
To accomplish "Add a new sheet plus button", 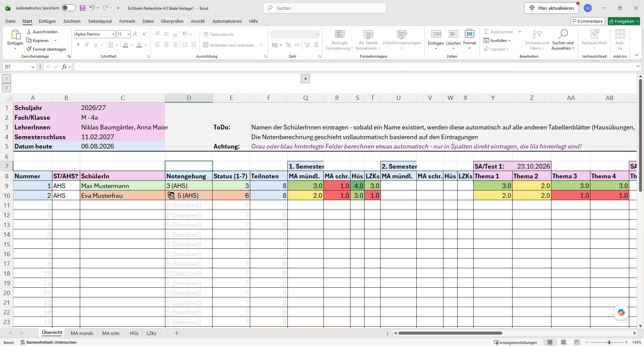I will pos(176,333).
